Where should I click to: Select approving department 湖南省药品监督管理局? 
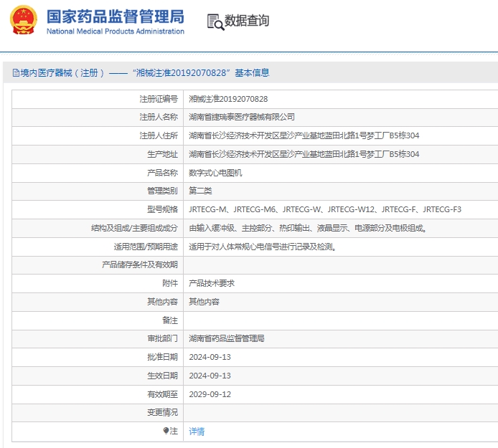click(227, 338)
